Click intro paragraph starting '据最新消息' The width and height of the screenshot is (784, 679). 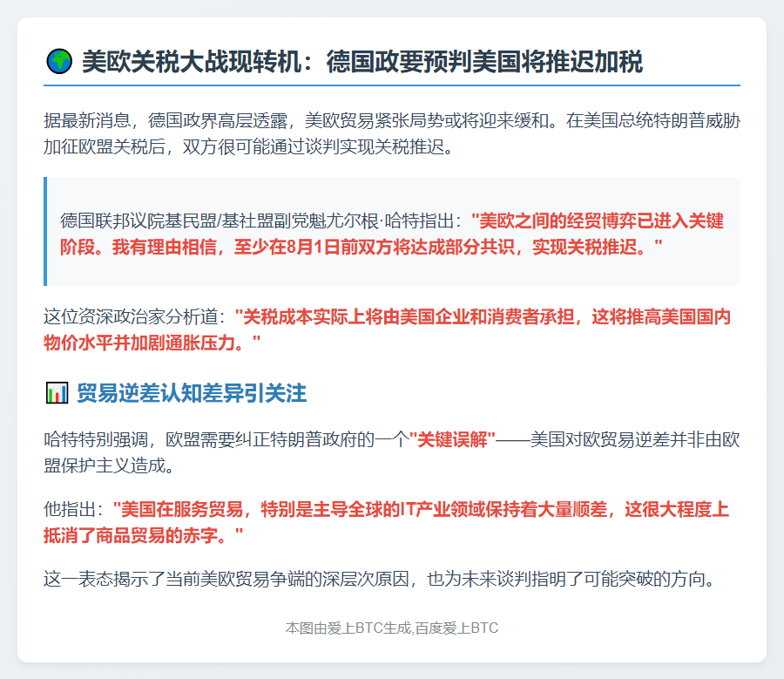click(x=391, y=133)
